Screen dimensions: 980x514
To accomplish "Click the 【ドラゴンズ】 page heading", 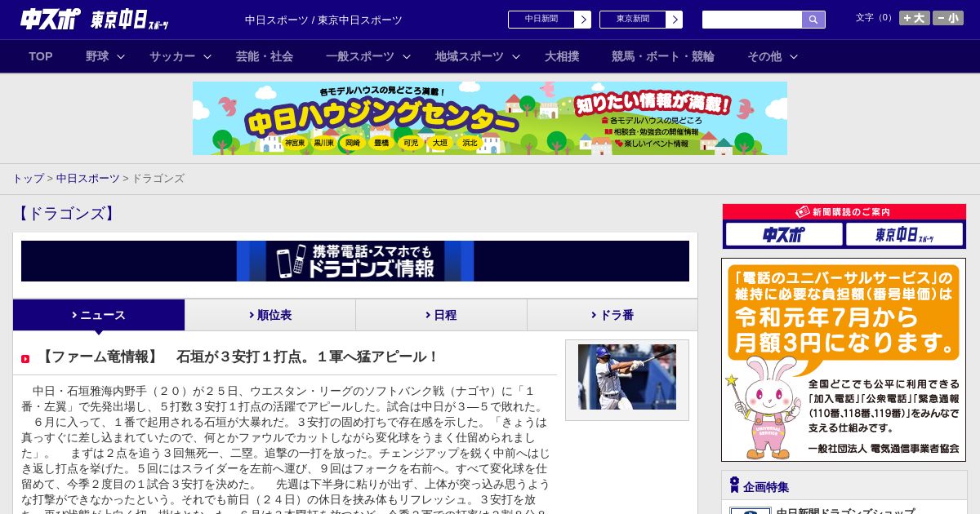I will pyautogui.click(x=66, y=214).
